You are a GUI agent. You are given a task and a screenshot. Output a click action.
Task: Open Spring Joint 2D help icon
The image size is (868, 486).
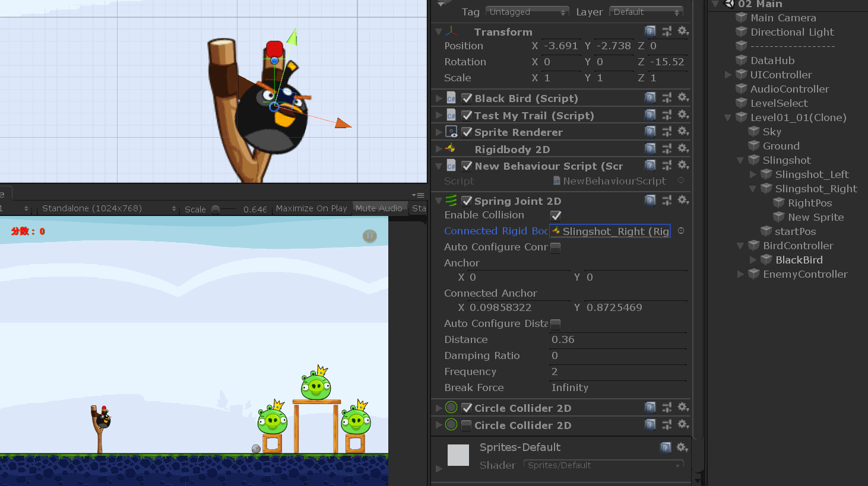tap(651, 200)
